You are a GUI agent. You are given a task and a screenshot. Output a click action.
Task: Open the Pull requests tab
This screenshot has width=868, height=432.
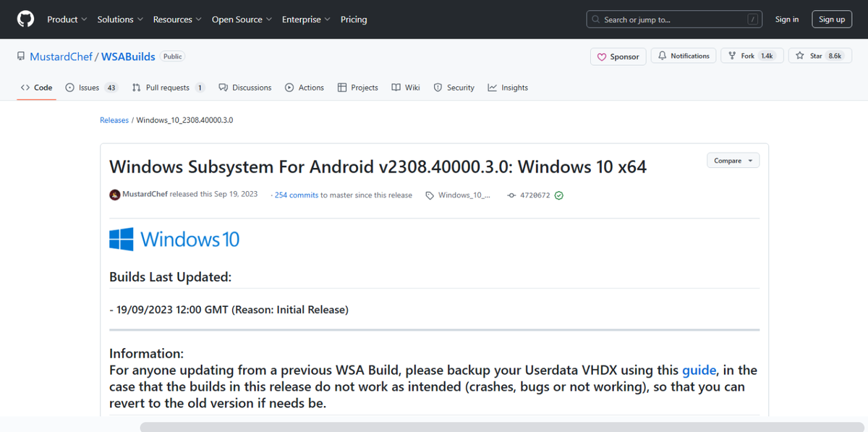(x=169, y=88)
